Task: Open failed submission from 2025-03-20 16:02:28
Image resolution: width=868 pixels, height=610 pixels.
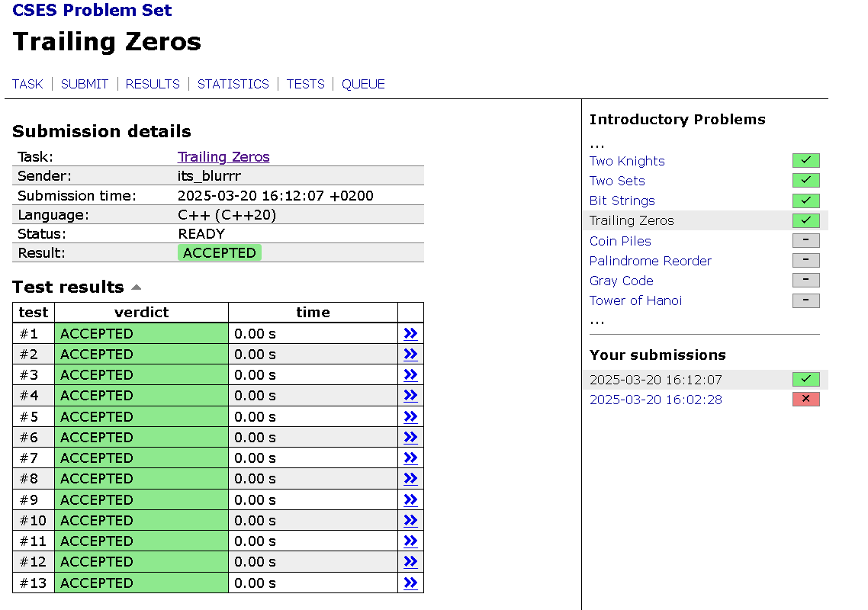Action: tap(656, 400)
